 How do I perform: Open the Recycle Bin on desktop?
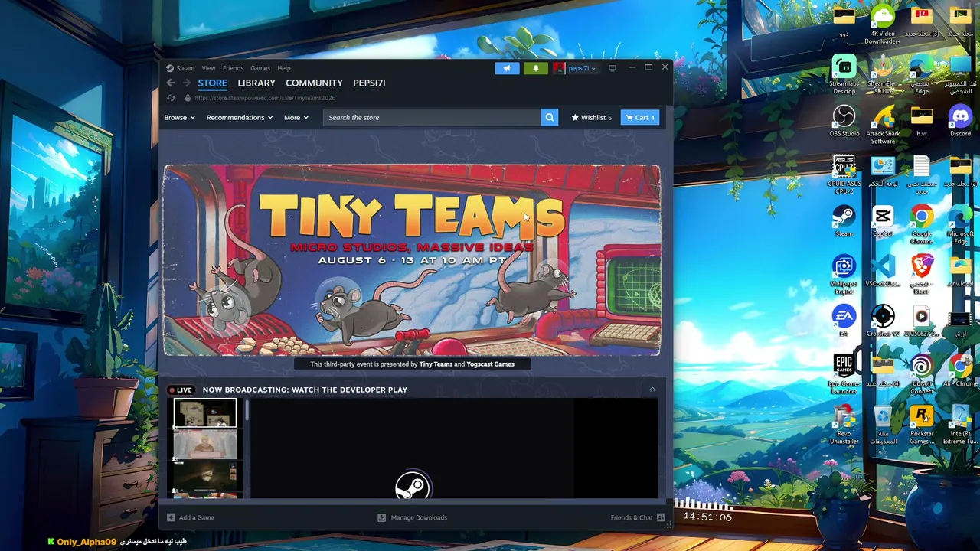(x=883, y=425)
